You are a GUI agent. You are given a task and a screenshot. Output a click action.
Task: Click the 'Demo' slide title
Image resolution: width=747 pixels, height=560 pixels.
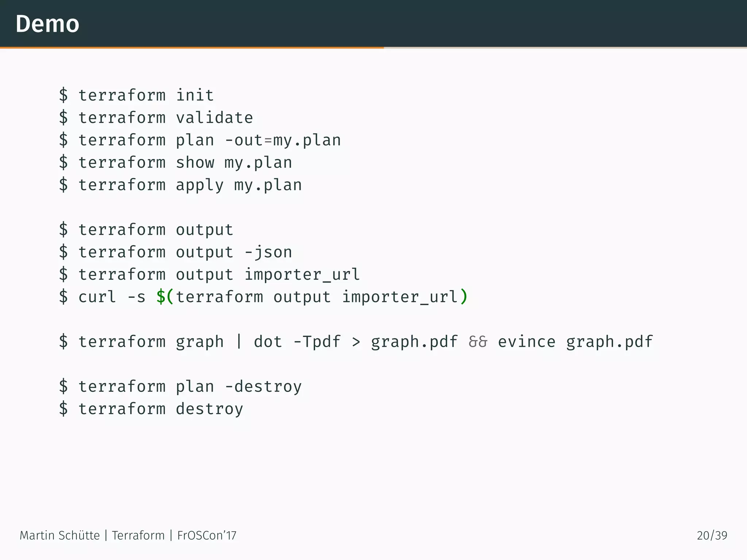tap(47, 24)
